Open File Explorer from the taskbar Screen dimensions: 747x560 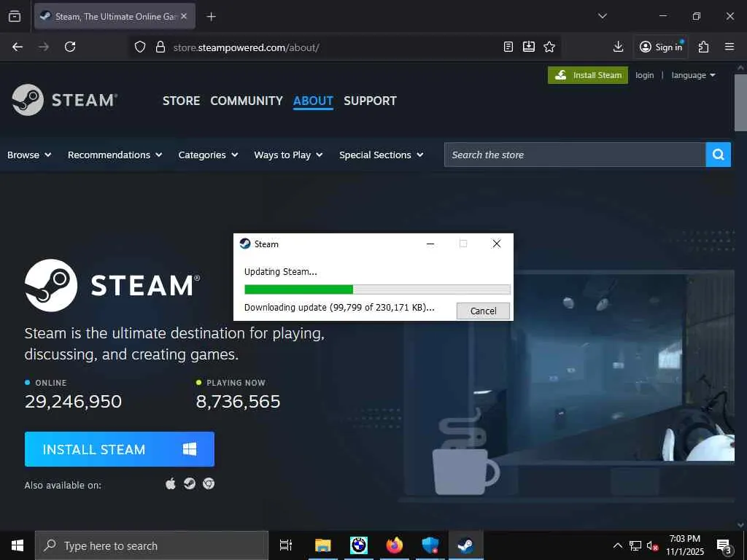(x=323, y=545)
